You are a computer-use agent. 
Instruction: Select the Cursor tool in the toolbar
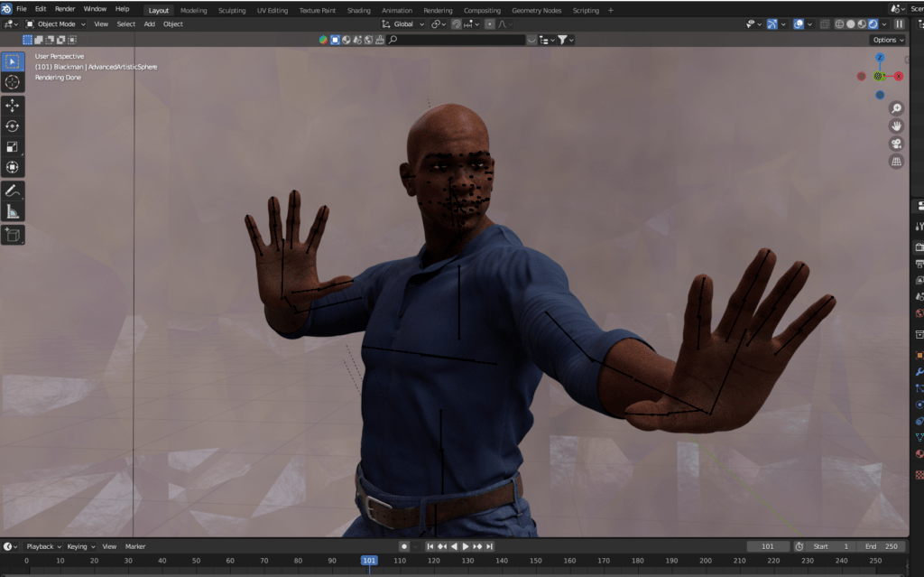point(13,82)
